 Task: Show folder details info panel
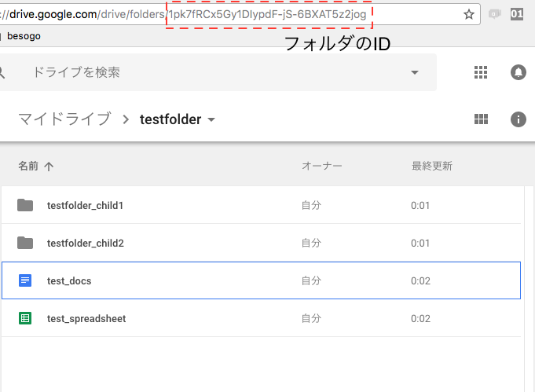click(518, 119)
